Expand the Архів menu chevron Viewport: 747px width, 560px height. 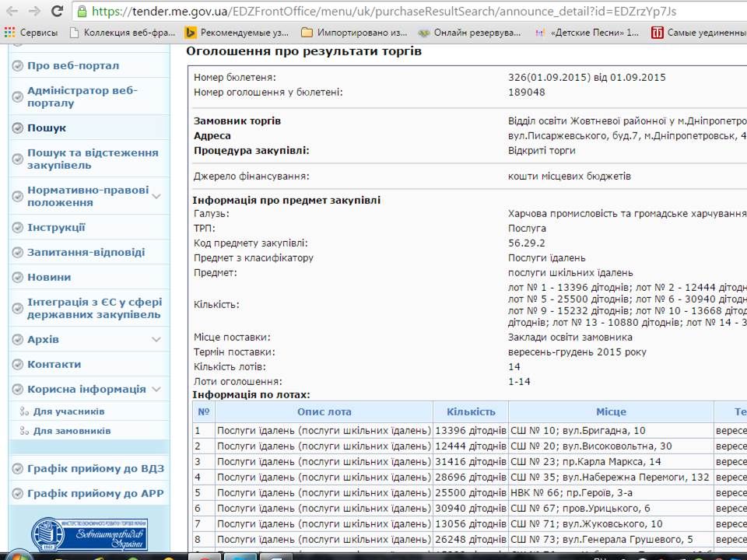[156, 339]
